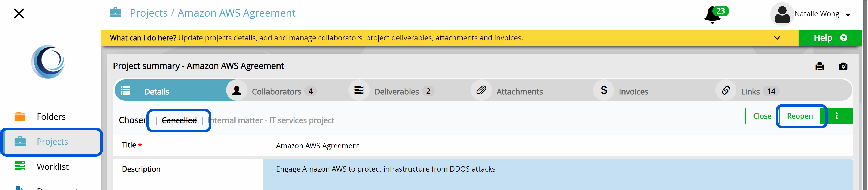Open Projects in the sidebar
Screen dimensions: 868x190
click(x=51, y=142)
